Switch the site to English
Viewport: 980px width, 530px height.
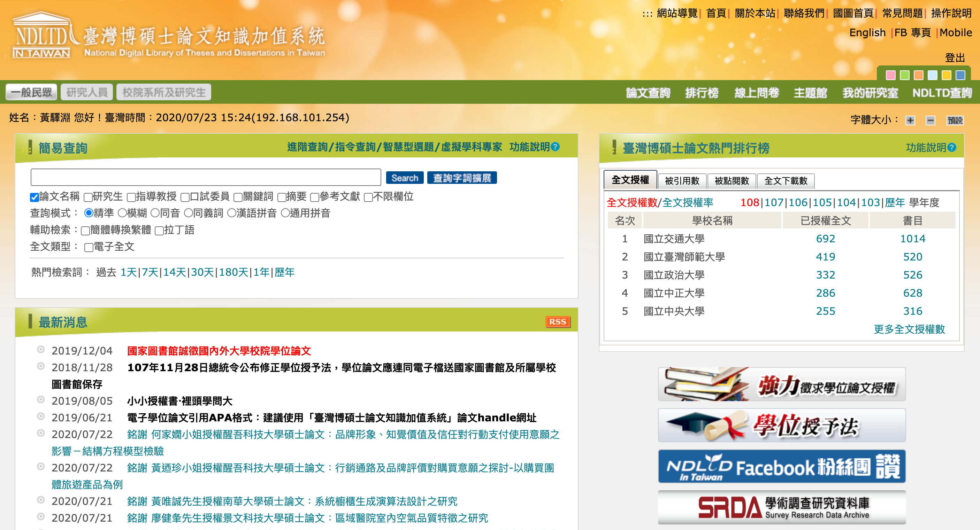click(x=867, y=32)
